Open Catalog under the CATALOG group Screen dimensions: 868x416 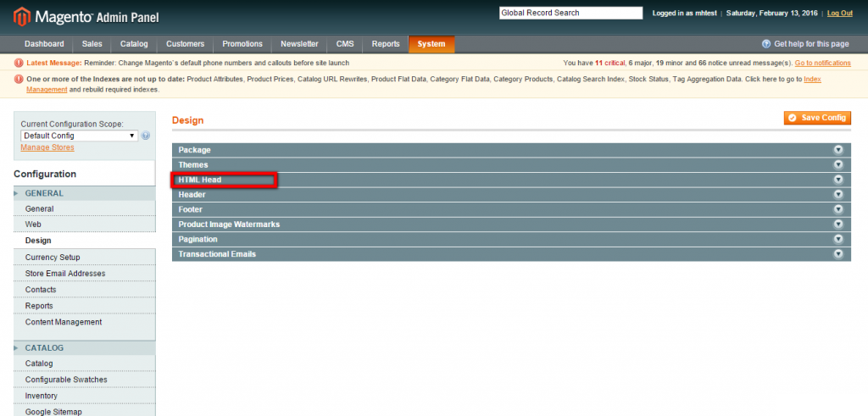85,363
